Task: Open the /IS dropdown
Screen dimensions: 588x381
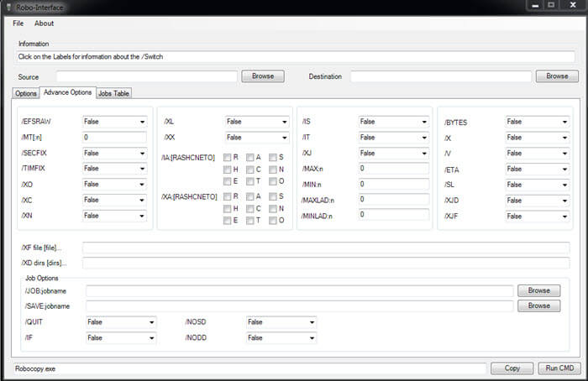Action: pyautogui.click(x=394, y=122)
